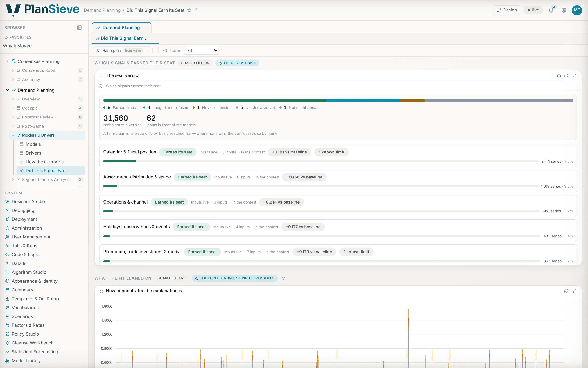The height and width of the screenshot is (368, 588).
Task: Open the columns icon above the chart
Action: (577, 300)
